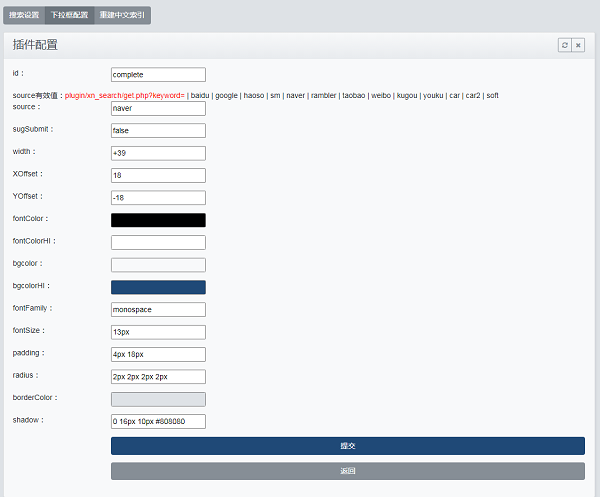
Task: Switch to the 搜索设置 tab
Action: point(24,16)
